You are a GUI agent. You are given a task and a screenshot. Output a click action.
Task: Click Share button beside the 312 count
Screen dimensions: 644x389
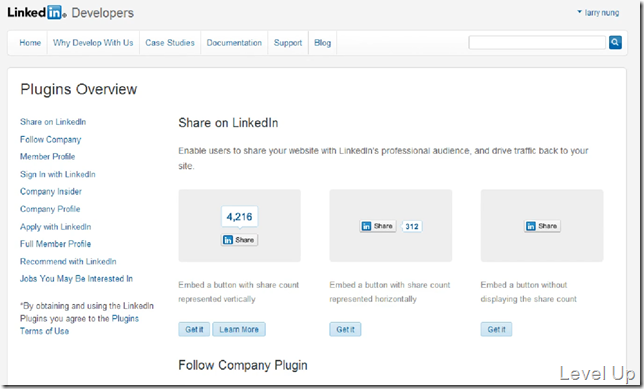378,226
